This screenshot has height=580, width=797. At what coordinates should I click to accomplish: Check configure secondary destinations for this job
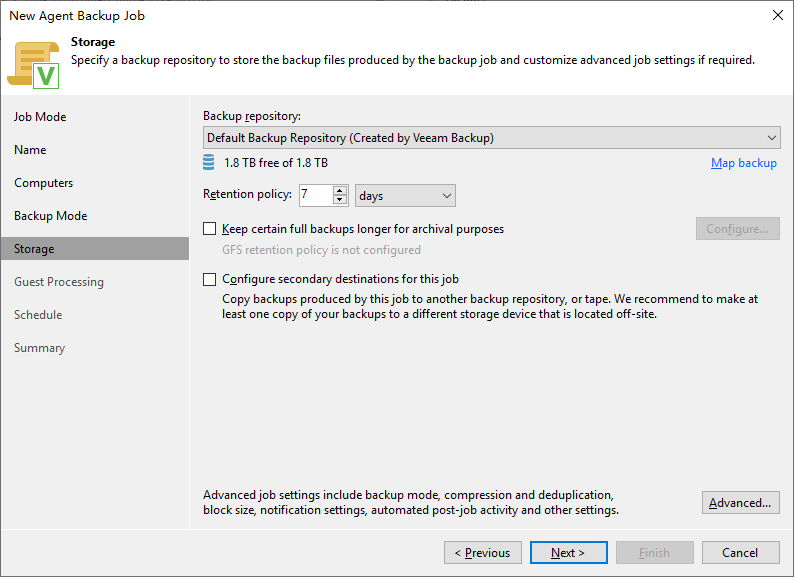(210, 280)
